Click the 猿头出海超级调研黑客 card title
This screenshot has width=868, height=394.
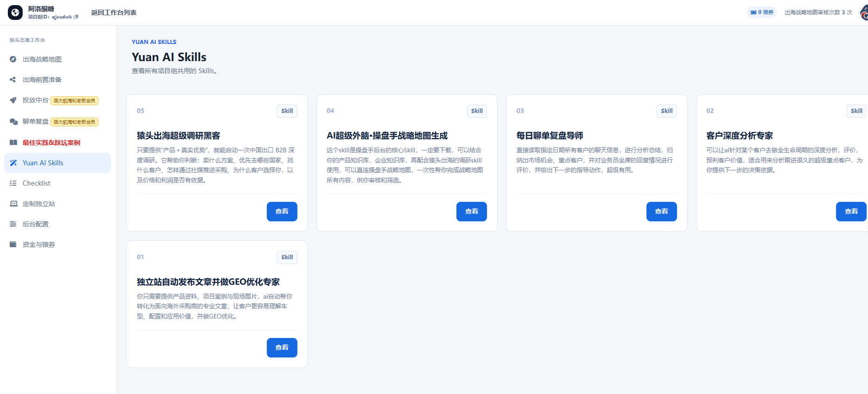tap(179, 136)
